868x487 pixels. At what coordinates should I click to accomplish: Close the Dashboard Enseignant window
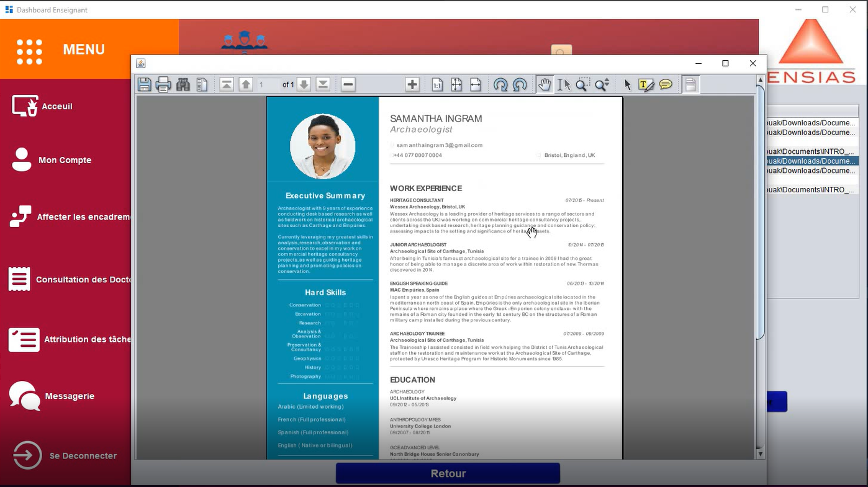point(852,9)
